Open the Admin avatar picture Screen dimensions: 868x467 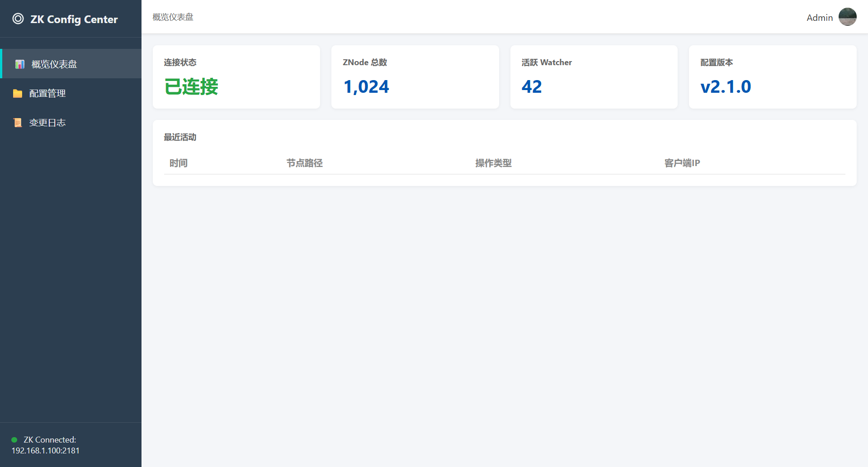pyautogui.click(x=847, y=17)
